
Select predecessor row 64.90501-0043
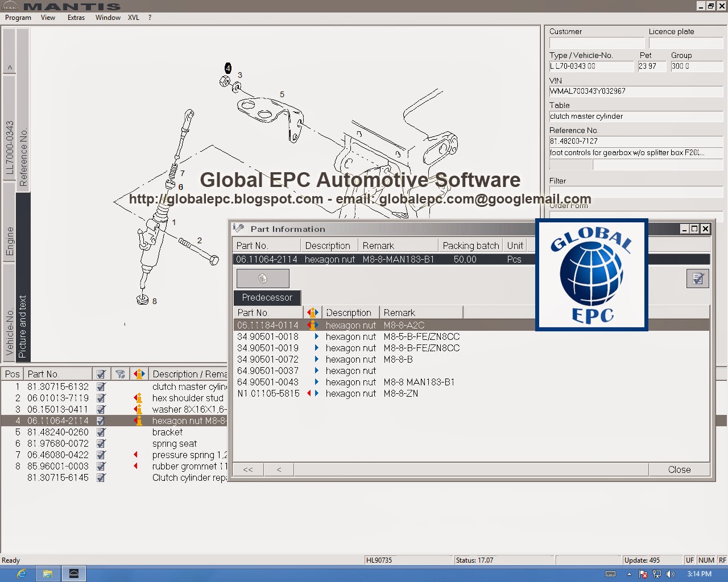pyautogui.click(x=471, y=382)
